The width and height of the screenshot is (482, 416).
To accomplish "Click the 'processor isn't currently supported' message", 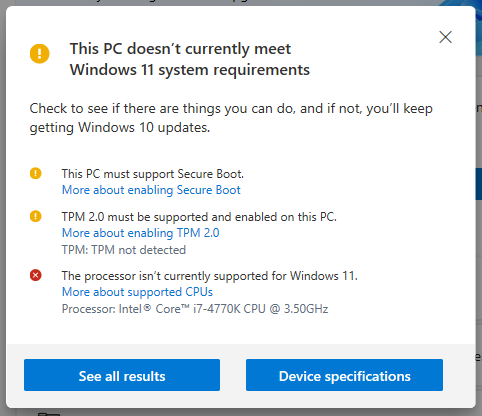I will [x=210, y=276].
